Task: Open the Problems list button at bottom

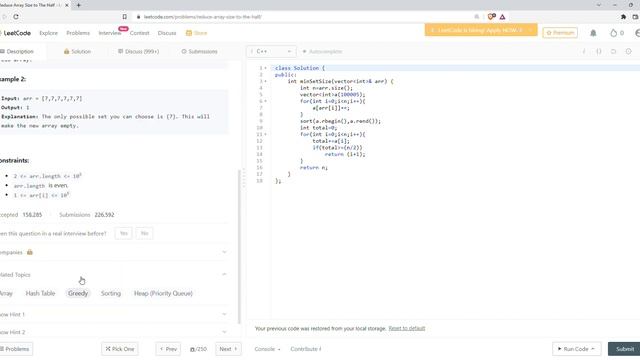Action: 16,349
